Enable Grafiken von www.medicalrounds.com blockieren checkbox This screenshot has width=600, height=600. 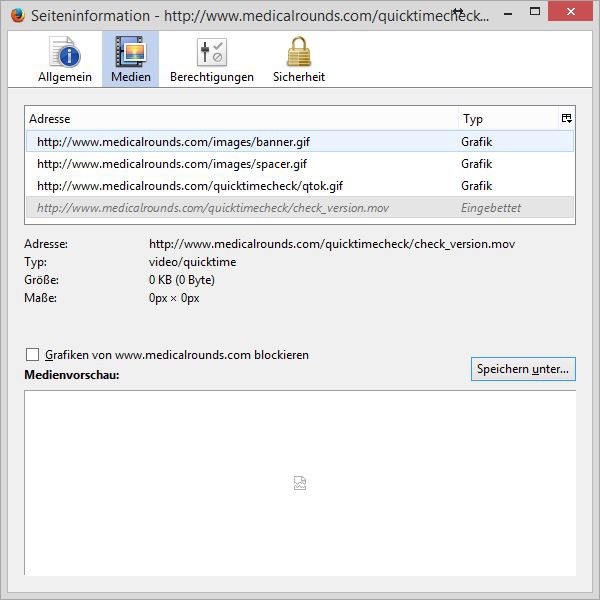[33, 355]
